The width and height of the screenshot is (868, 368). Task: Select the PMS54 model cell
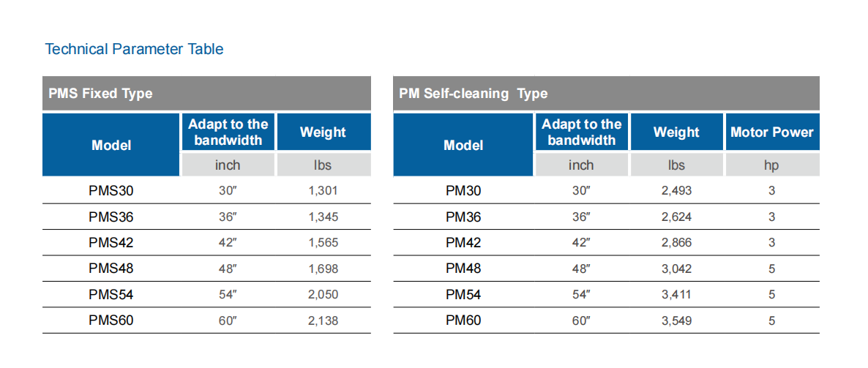coord(111,294)
